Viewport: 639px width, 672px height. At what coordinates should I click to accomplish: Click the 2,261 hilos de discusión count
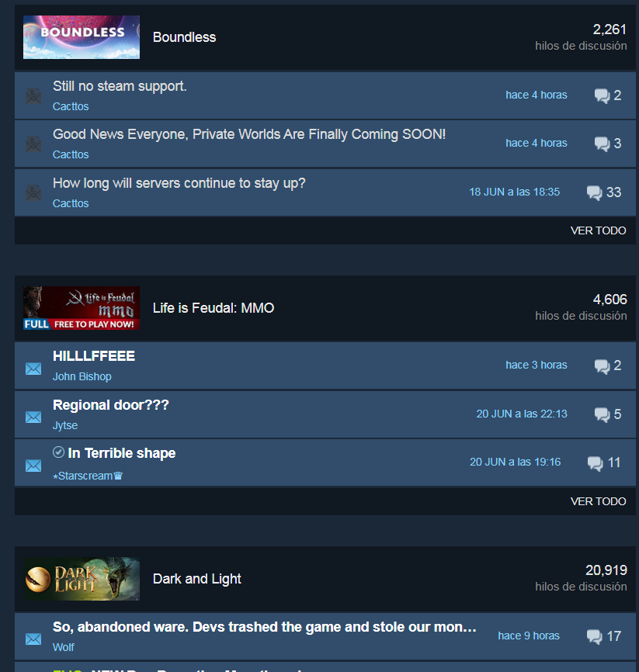tap(581, 37)
